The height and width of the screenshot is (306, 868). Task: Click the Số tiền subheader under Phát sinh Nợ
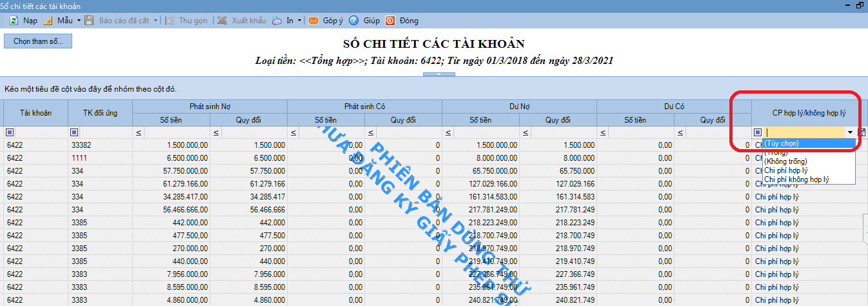point(171,119)
